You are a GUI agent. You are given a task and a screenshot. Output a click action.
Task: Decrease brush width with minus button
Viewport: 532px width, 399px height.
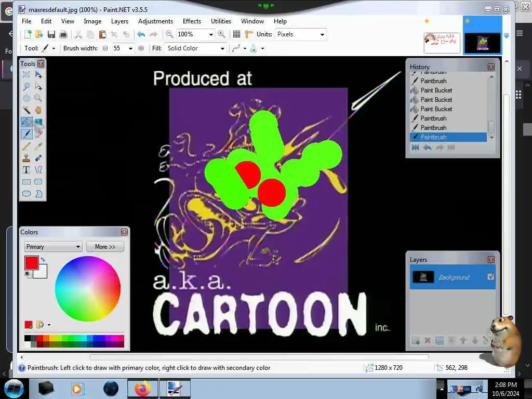105,48
